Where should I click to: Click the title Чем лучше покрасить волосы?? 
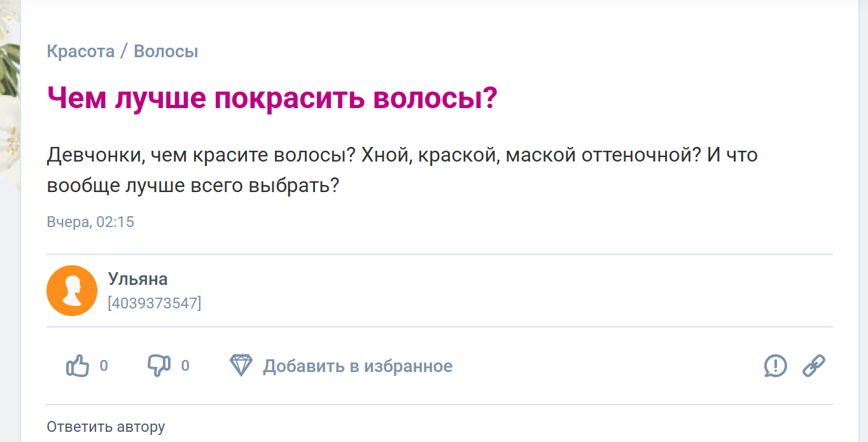click(272, 99)
